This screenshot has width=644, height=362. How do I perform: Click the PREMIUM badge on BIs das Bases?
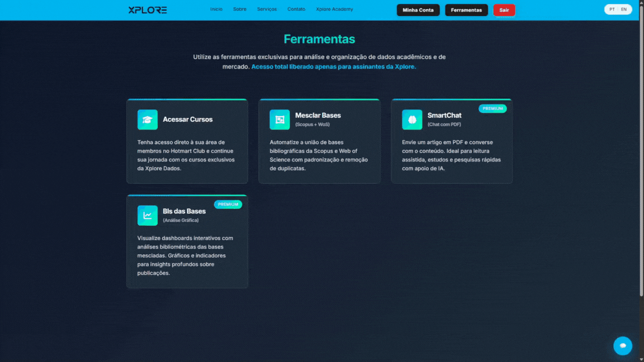tap(228, 204)
